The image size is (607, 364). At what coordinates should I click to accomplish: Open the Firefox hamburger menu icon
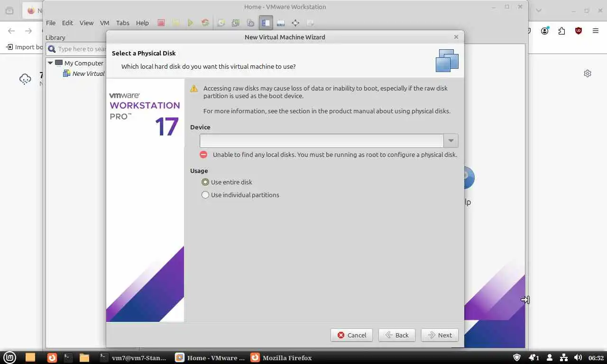(596, 31)
